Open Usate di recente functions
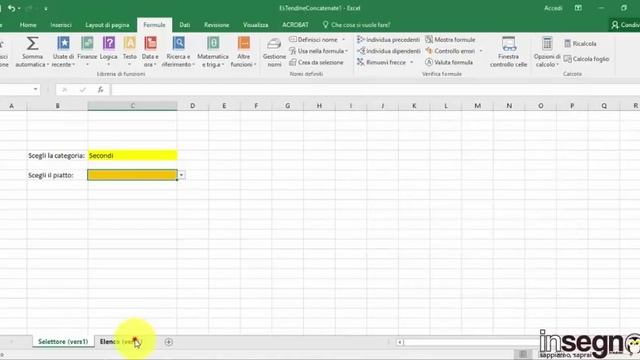The height and width of the screenshot is (360, 640). (63, 51)
